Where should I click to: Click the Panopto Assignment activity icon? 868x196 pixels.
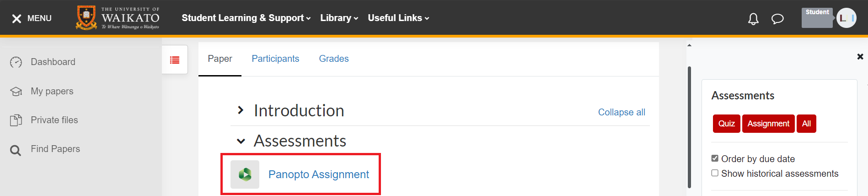[x=245, y=174]
